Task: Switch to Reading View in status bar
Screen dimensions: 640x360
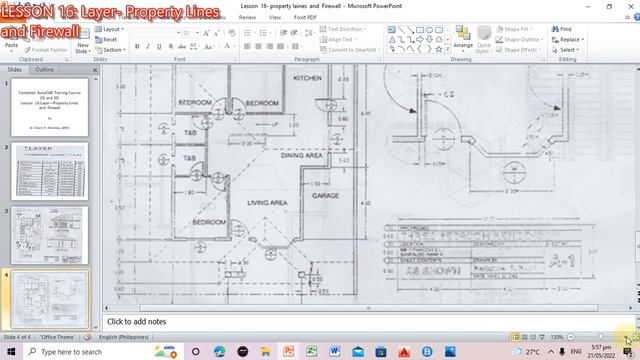Action: click(x=533, y=337)
